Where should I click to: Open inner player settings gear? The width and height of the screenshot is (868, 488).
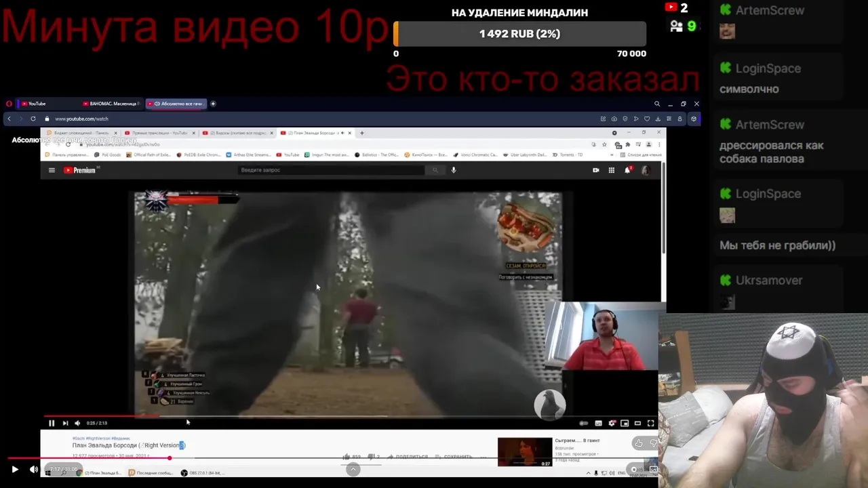(612, 423)
